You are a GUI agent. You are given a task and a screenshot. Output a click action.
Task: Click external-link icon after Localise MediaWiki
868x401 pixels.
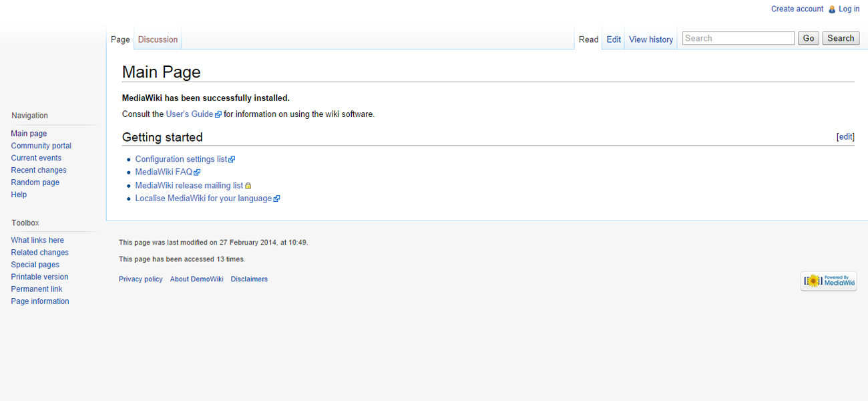pyautogui.click(x=276, y=198)
